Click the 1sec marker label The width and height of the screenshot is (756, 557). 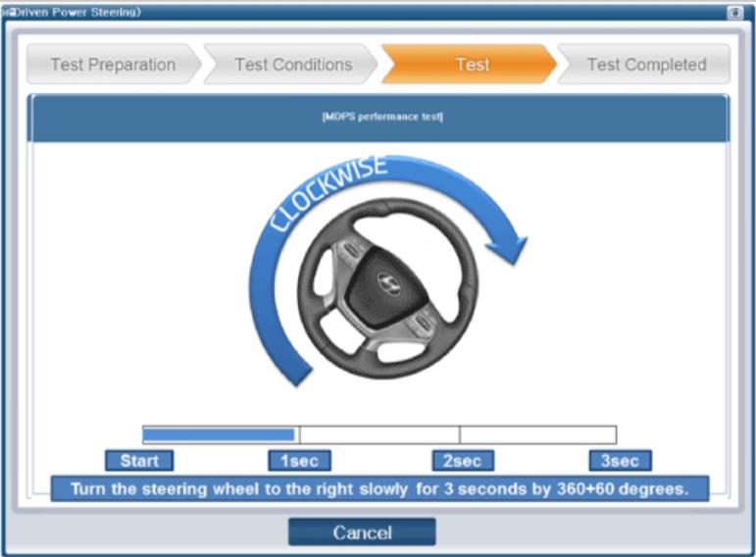[299, 461]
